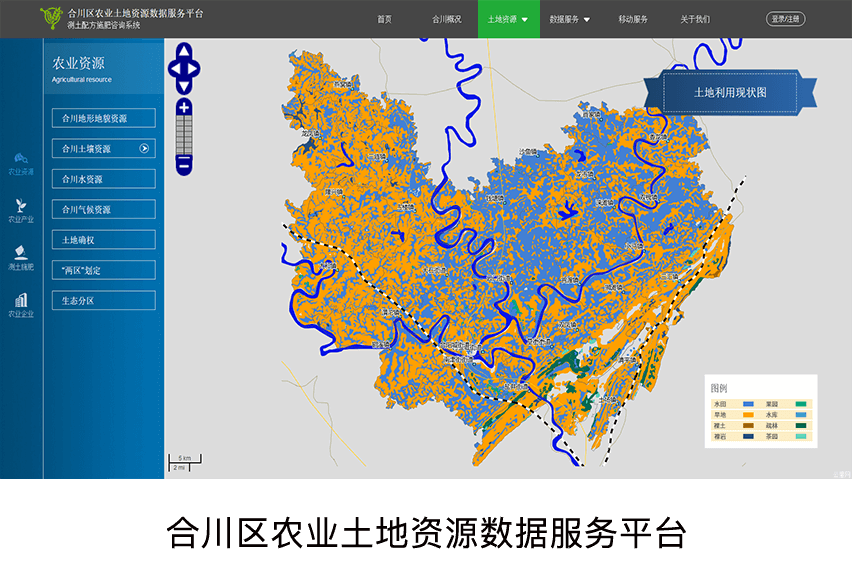The image size is (852, 584).
Task: Open the 合川地形地貌资源 button
Action: point(103,118)
